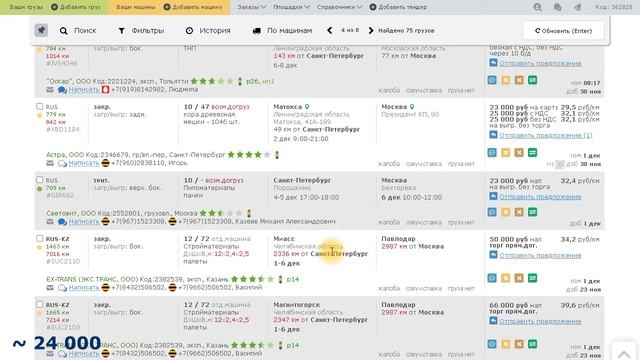Expand the Заказы dropdown menu

point(252,7)
